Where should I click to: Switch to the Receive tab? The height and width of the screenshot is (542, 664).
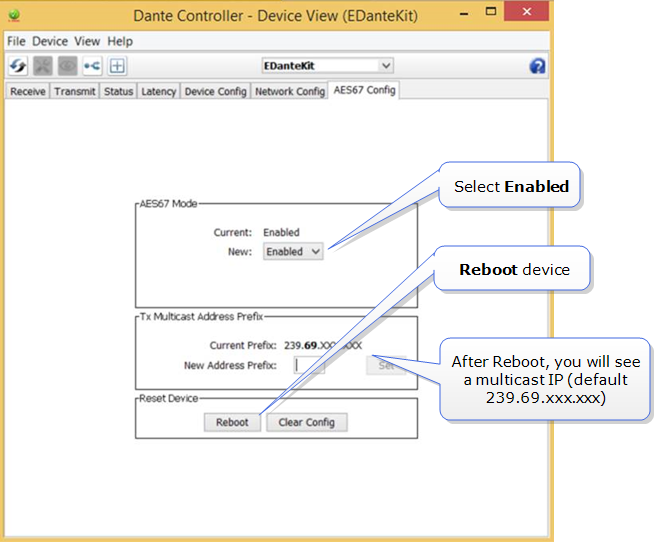point(27,91)
